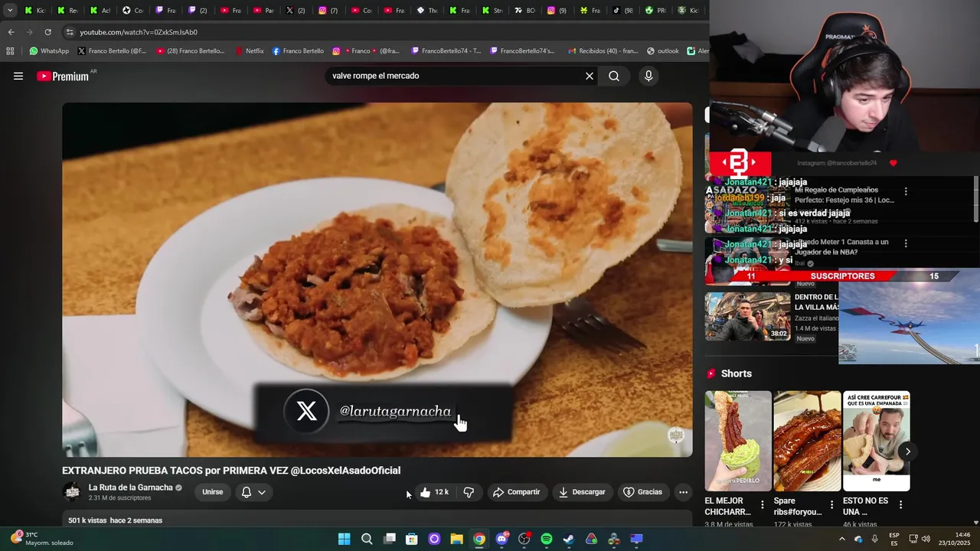The width and height of the screenshot is (980, 551).
Task: Switch ESP ES keyboard language indicator
Action: tap(894, 539)
